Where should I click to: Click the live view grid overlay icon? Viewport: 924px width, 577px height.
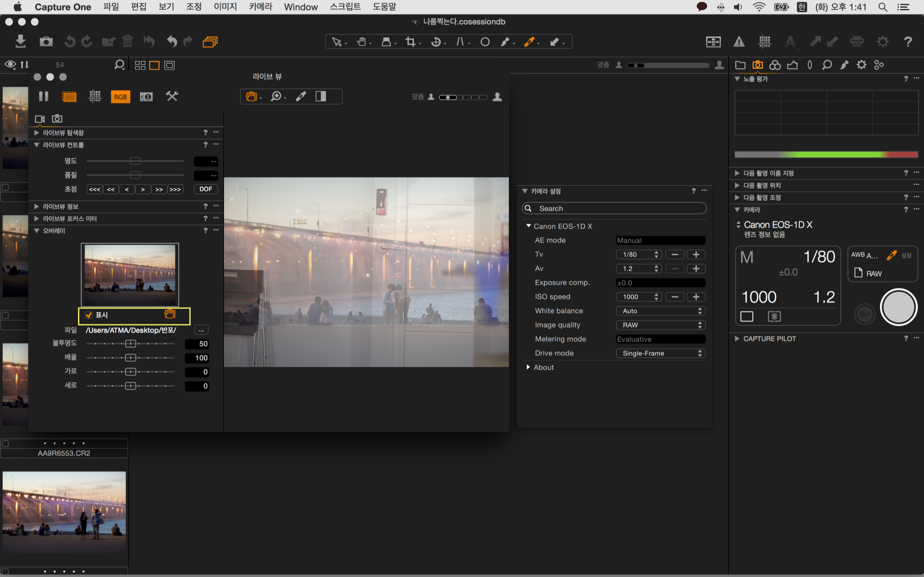point(95,96)
